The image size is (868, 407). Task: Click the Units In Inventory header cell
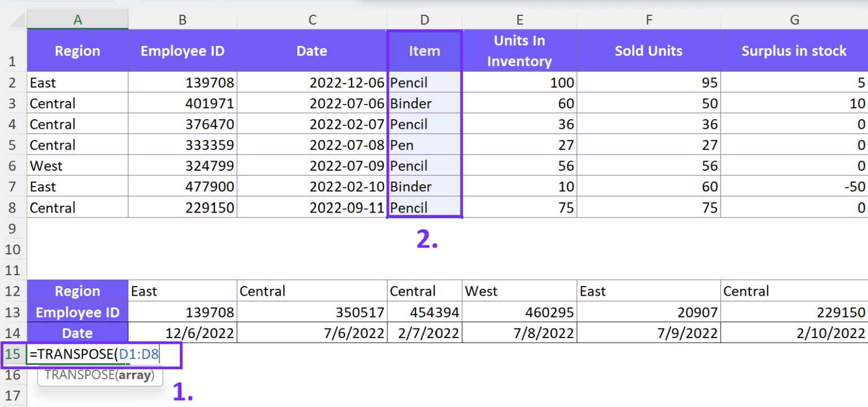click(519, 50)
